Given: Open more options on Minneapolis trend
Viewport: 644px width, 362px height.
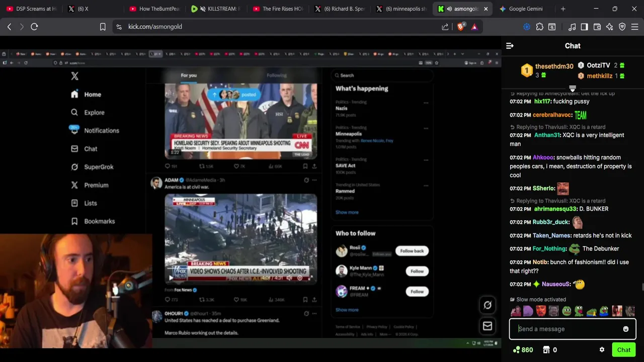Looking at the screenshot, I should coord(426,128).
